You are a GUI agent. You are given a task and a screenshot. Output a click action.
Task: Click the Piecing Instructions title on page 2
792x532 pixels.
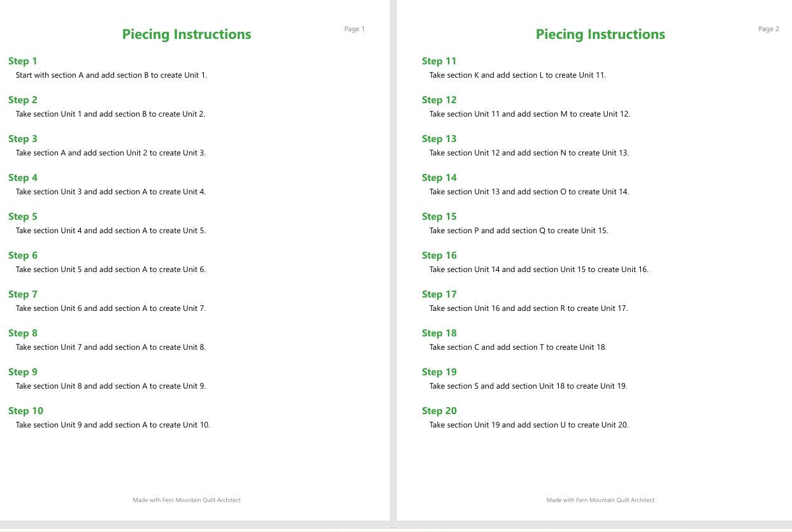pos(600,34)
